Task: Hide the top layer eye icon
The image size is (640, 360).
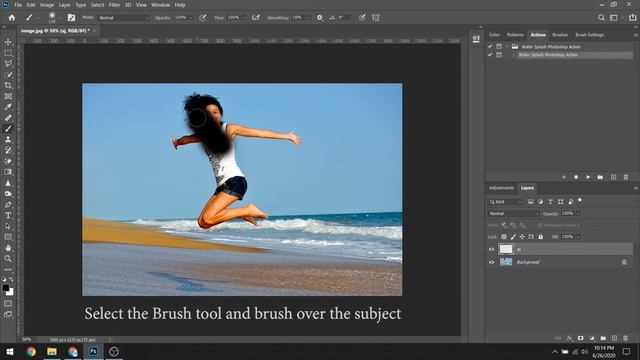Action: coord(491,249)
